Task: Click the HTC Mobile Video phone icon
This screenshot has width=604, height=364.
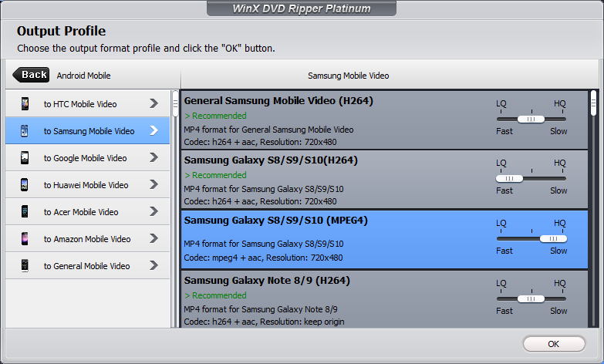Action: pos(25,103)
